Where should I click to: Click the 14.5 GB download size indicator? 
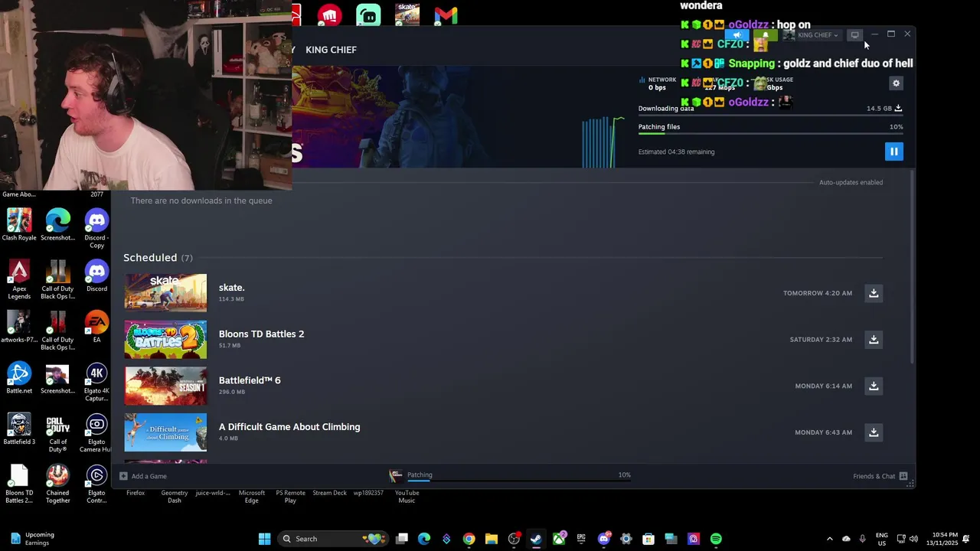pos(884,109)
